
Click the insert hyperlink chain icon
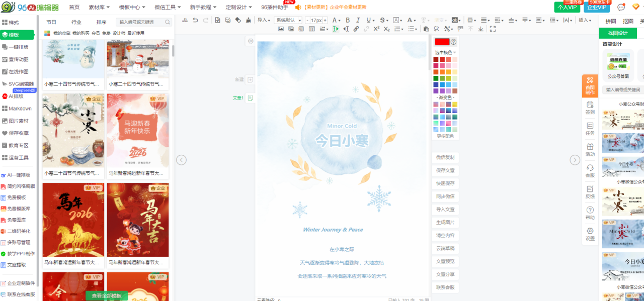click(x=356, y=29)
